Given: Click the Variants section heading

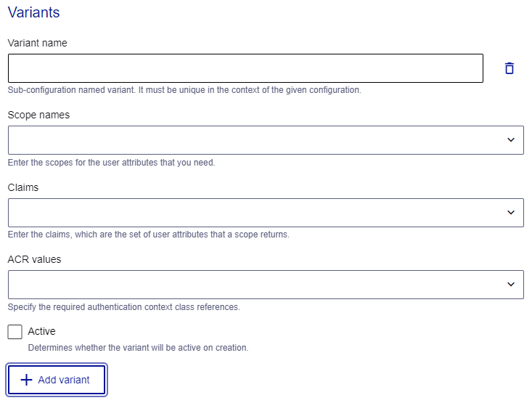Looking at the screenshot, I should click(x=33, y=12).
